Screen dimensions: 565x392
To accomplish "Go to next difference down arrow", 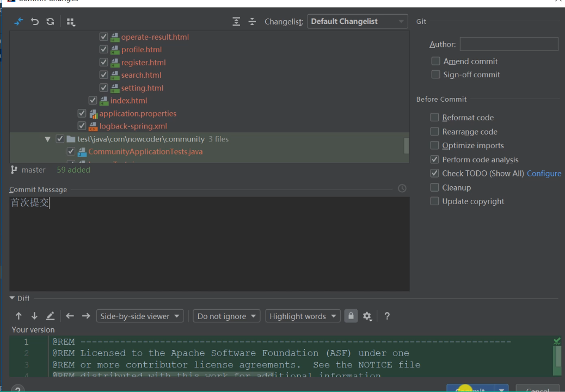I will coord(34,316).
